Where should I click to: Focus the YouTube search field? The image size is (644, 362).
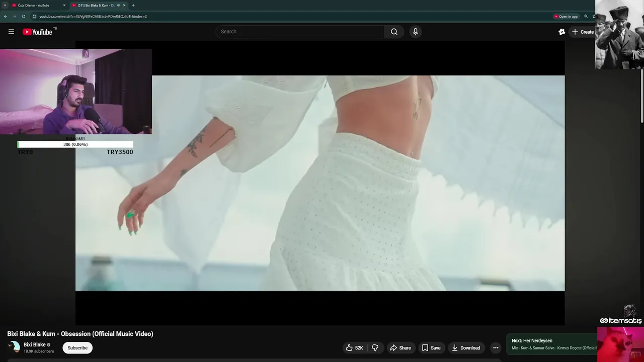300,32
